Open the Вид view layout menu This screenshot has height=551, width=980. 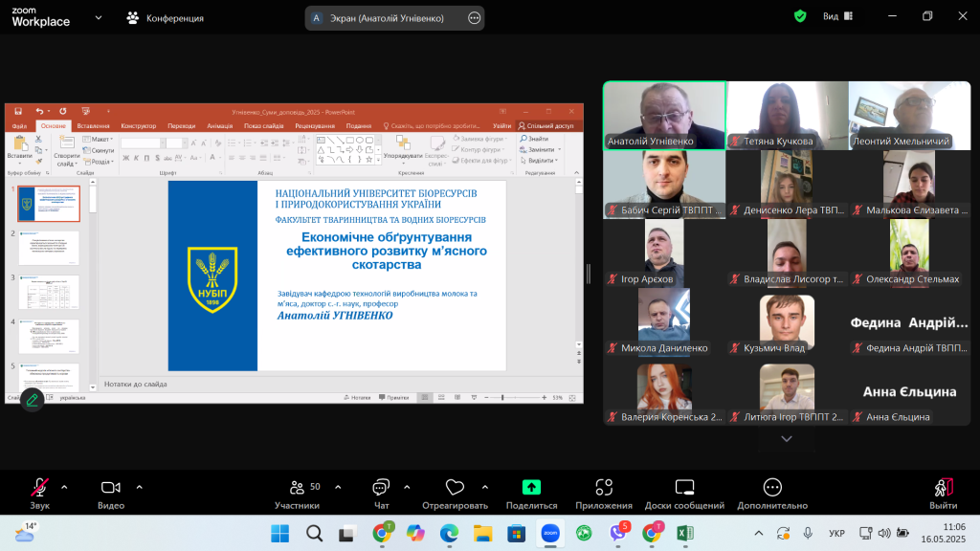[835, 16]
